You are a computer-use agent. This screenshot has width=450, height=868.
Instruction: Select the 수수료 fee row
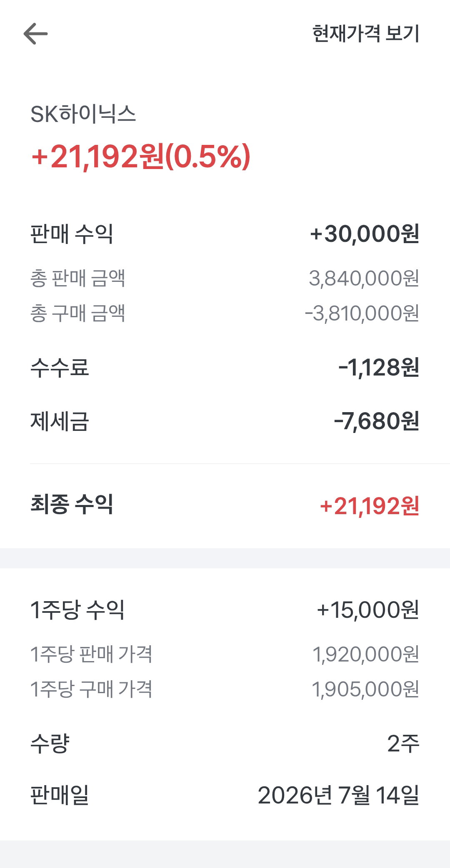(x=225, y=368)
